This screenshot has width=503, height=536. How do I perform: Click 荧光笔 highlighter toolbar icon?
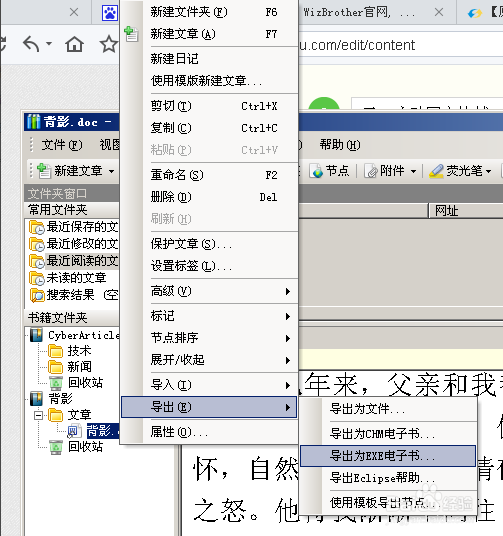436,170
